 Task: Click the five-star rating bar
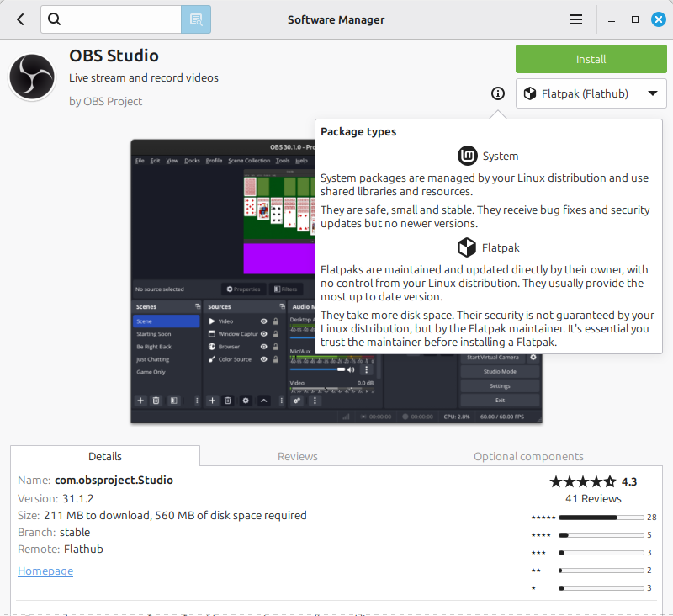600,517
